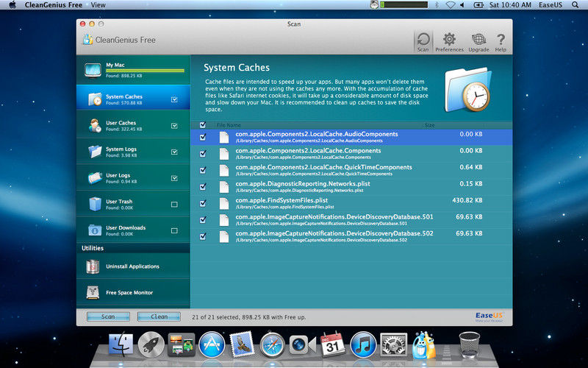Click file icon of DiagnosticReporting.Networks.plist
Viewport: 588px width, 368px height.
(x=224, y=187)
